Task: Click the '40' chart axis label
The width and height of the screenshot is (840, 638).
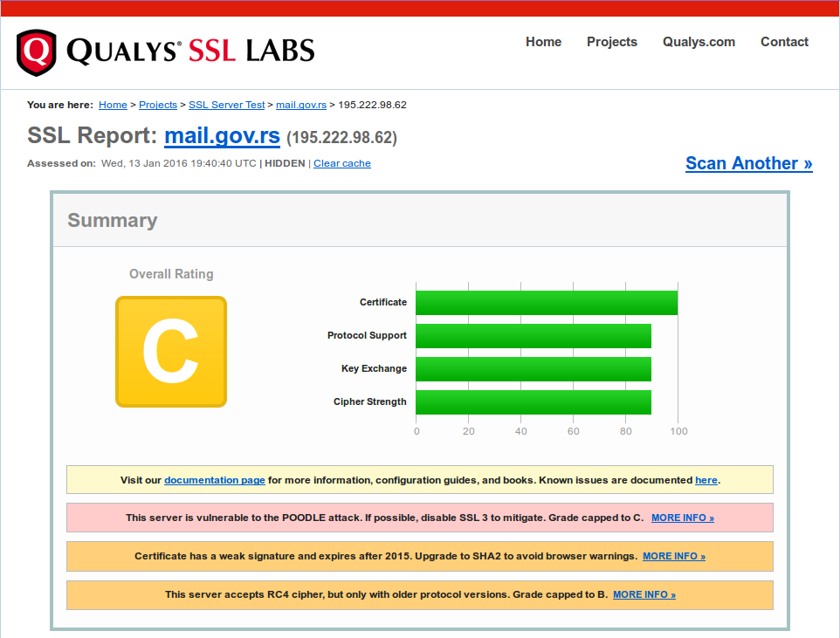Action: tap(520, 431)
